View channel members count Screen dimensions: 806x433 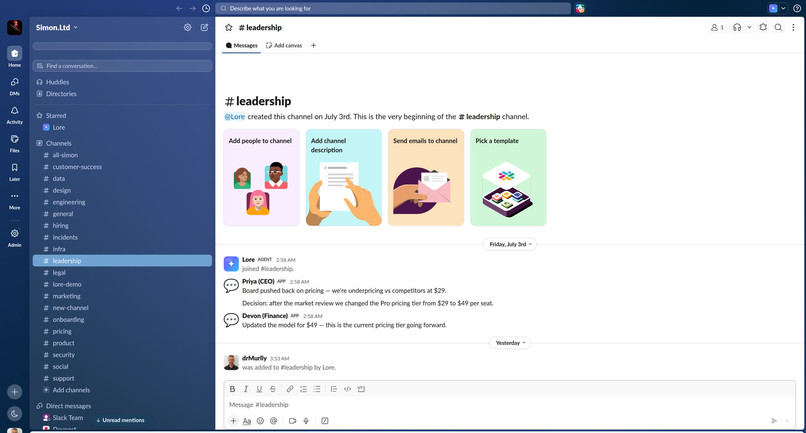pos(717,27)
